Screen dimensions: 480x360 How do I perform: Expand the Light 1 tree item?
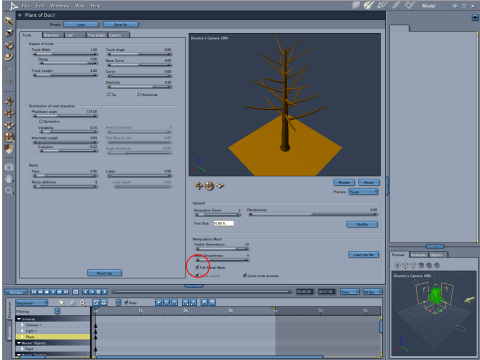pos(23,331)
